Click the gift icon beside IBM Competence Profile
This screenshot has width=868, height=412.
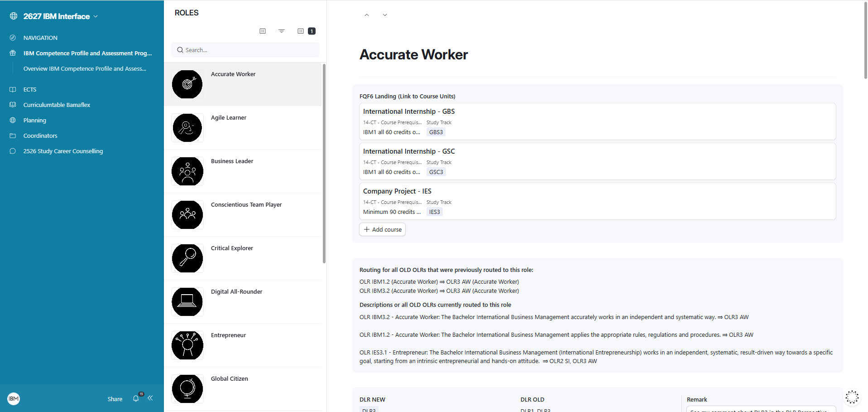(x=13, y=53)
